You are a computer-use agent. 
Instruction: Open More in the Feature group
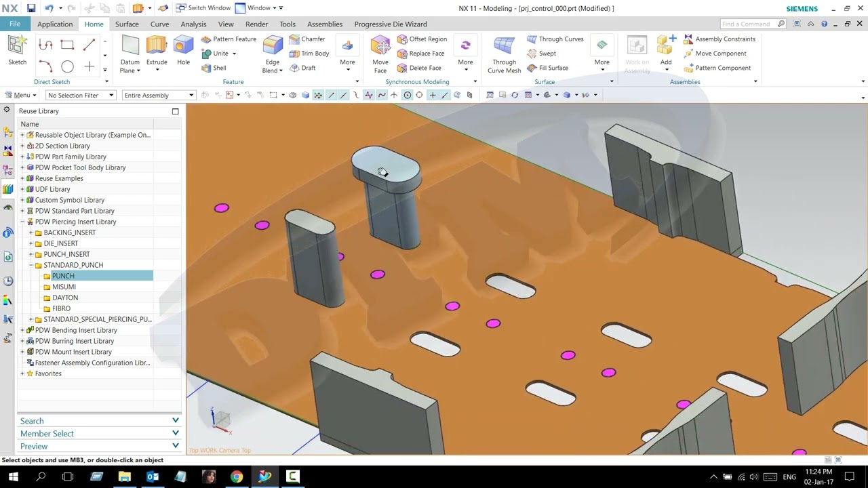347,54
